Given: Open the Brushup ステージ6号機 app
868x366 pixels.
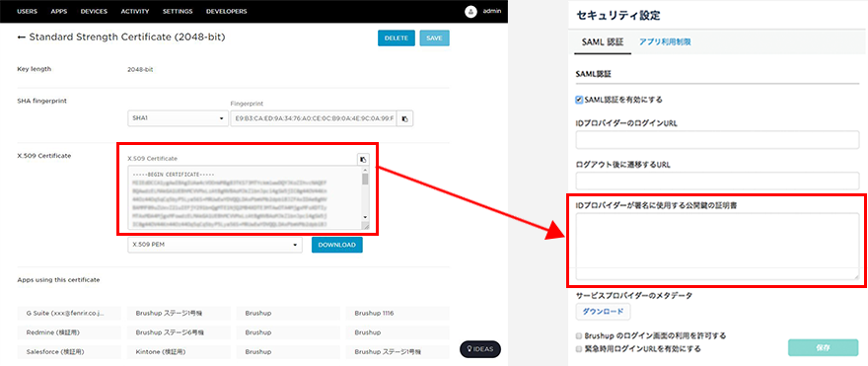Looking at the screenshot, I should click(179, 332).
